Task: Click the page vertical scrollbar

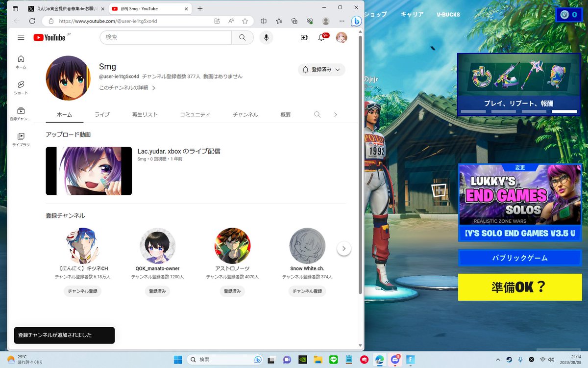Action: pyautogui.click(x=361, y=164)
